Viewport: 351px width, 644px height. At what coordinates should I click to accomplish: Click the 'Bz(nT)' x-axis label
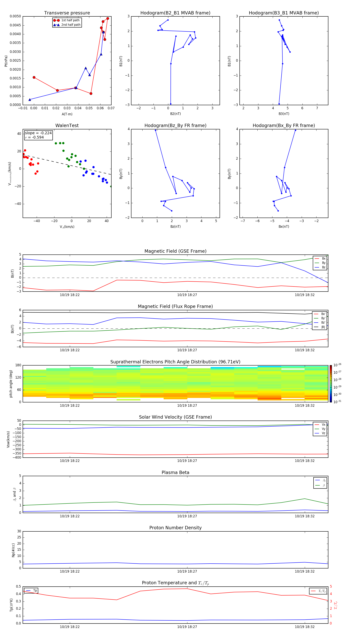tap(175, 227)
